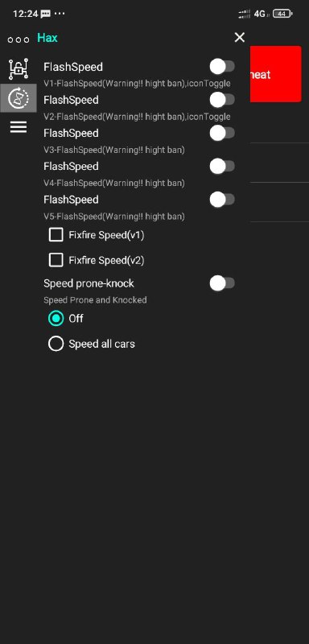Enable Speed prone-knock toggle

pos(222,283)
